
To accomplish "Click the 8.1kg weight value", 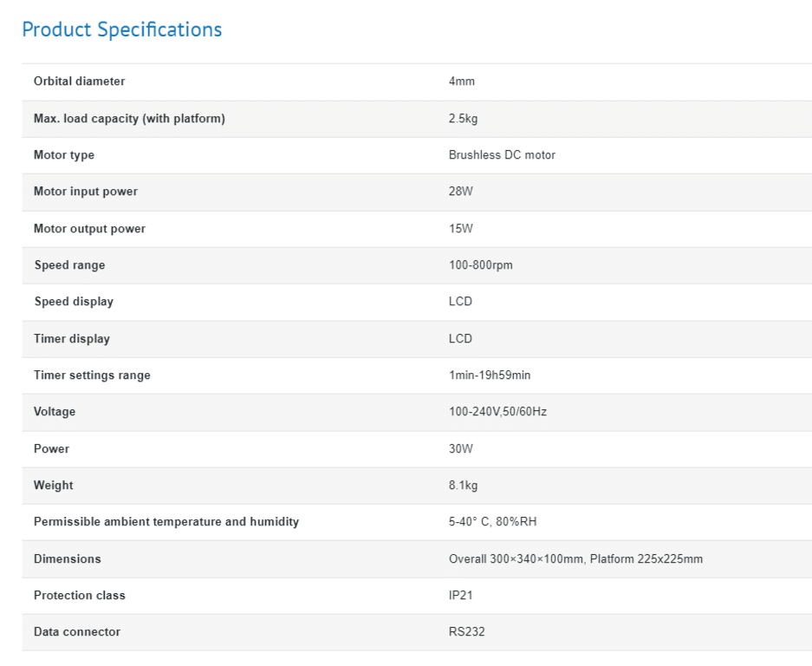I will point(463,486).
